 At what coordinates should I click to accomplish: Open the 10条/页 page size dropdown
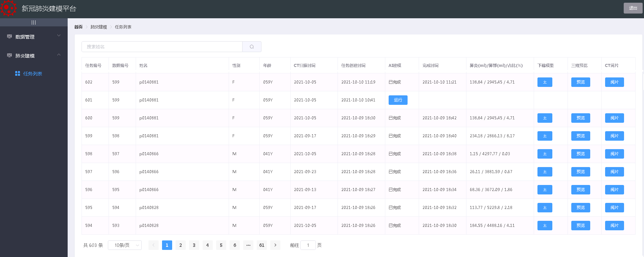[124, 245]
